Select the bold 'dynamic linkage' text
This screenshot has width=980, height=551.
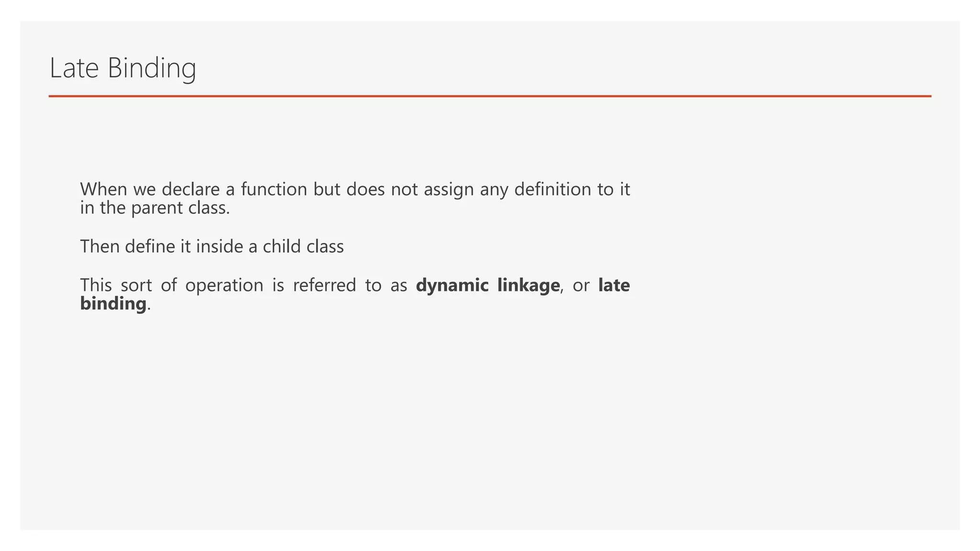point(488,286)
